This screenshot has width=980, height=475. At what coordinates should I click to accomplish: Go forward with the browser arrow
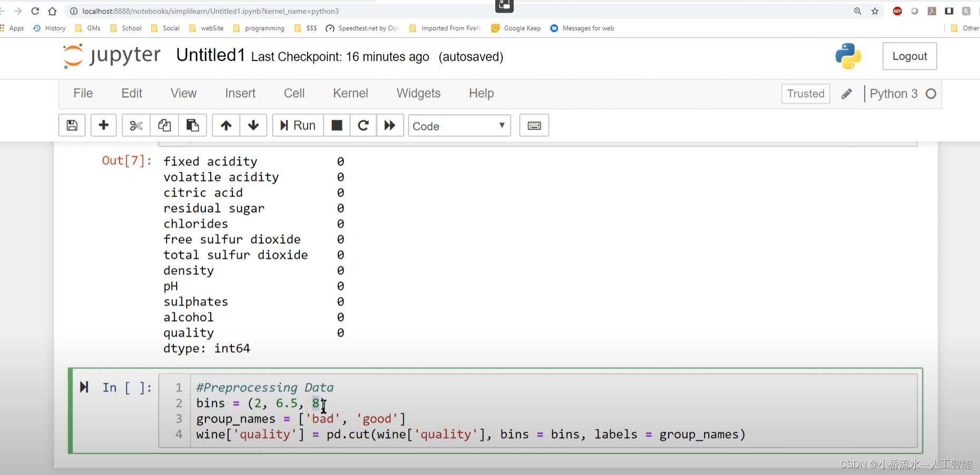(18, 11)
